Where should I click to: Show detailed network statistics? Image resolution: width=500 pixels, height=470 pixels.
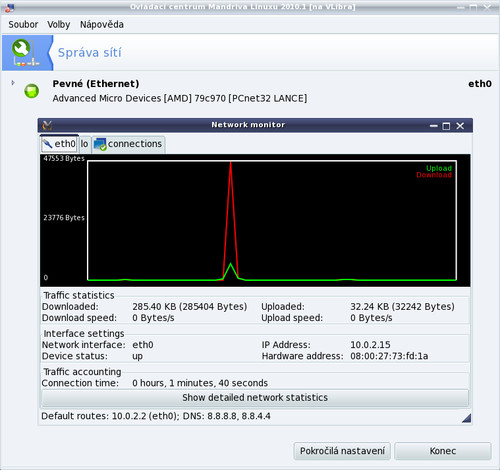tap(255, 398)
